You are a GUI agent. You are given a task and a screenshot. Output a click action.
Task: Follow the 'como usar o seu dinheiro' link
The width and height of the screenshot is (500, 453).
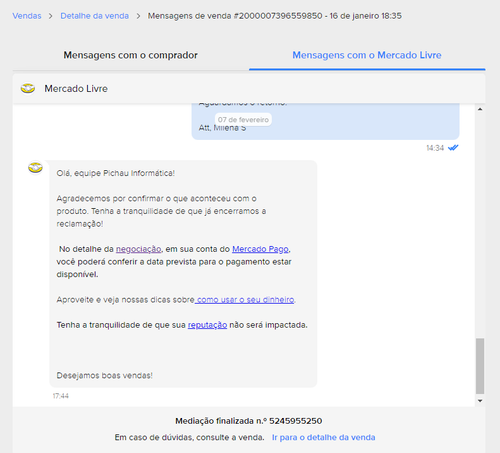tap(245, 300)
